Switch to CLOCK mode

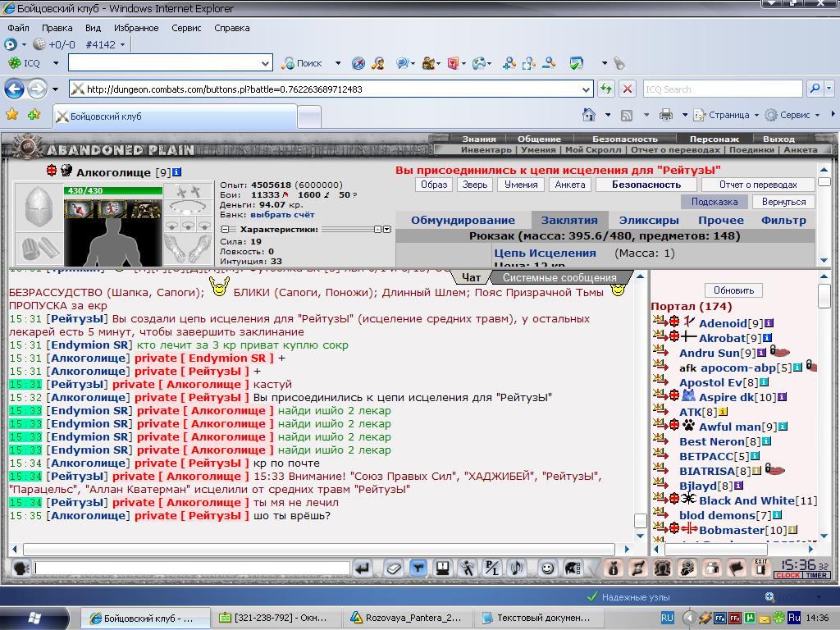coord(788,575)
